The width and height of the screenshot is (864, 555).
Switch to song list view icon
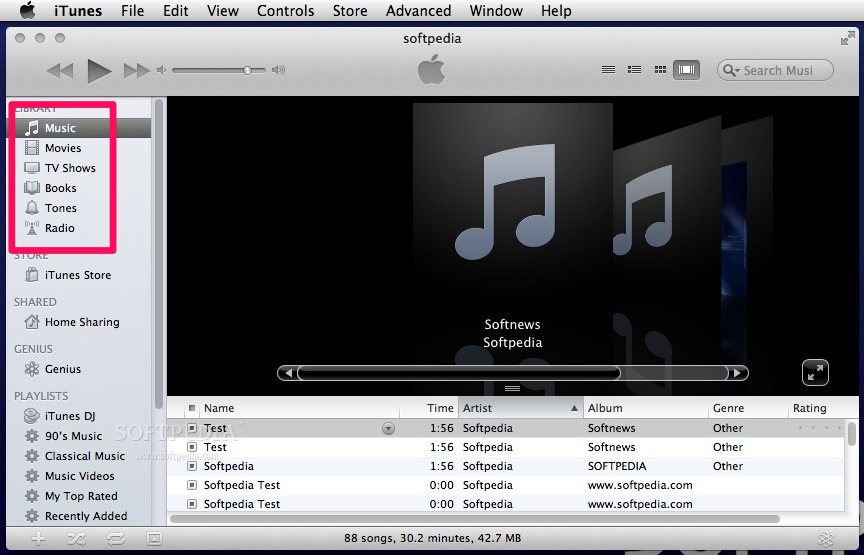(608, 70)
